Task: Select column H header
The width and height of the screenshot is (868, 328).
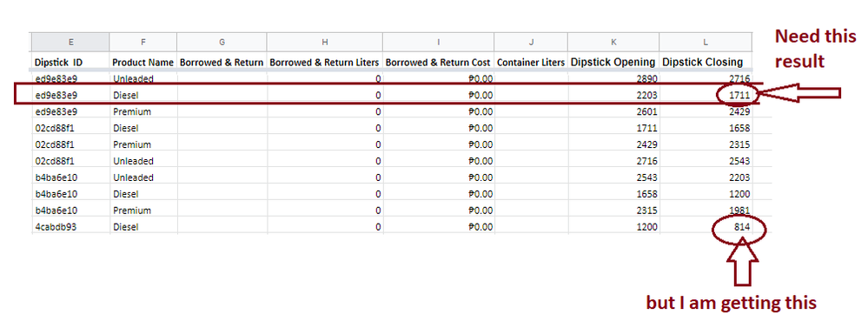Action: (x=324, y=42)
